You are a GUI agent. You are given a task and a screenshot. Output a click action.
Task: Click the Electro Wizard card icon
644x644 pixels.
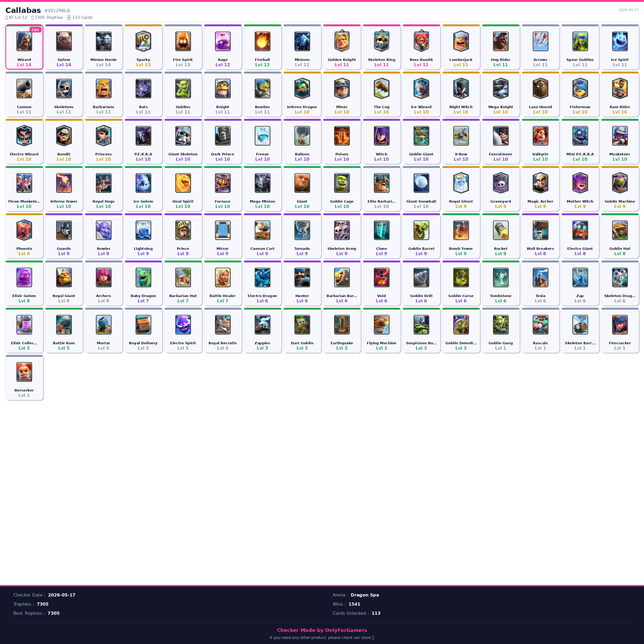(24, 136)
